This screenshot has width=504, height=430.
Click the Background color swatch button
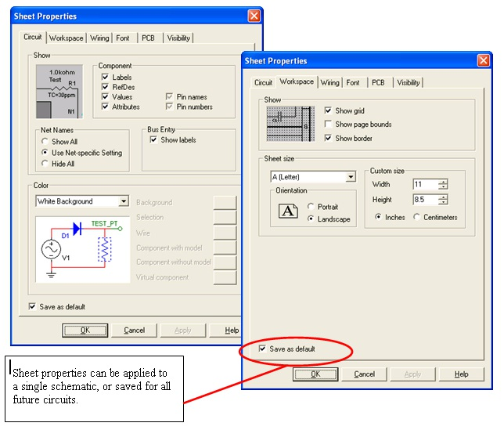pos(225,202)
